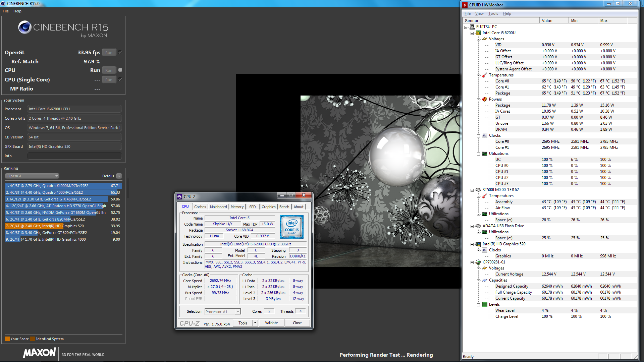Click the Run button for CPU (Single Core)
This screenshot has height=362, width=644.
[x=109, y=80]
